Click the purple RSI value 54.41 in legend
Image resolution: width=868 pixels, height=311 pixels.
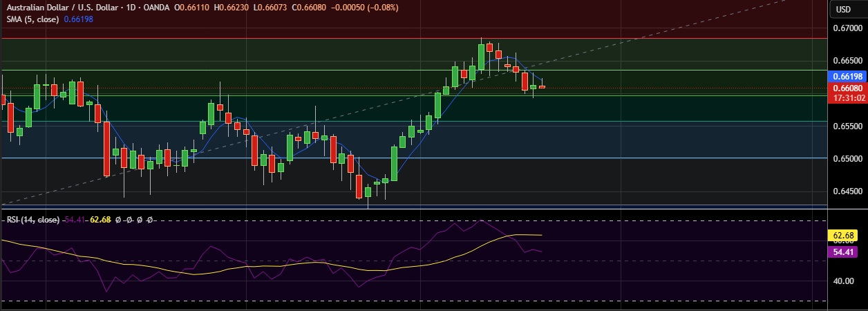pyautogui.click(x=74, y=220)
